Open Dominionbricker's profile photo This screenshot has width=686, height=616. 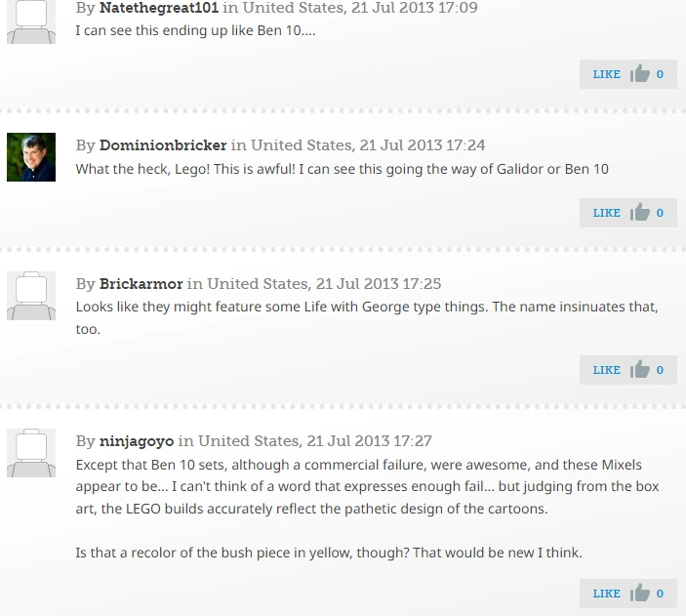click(31, 157)
